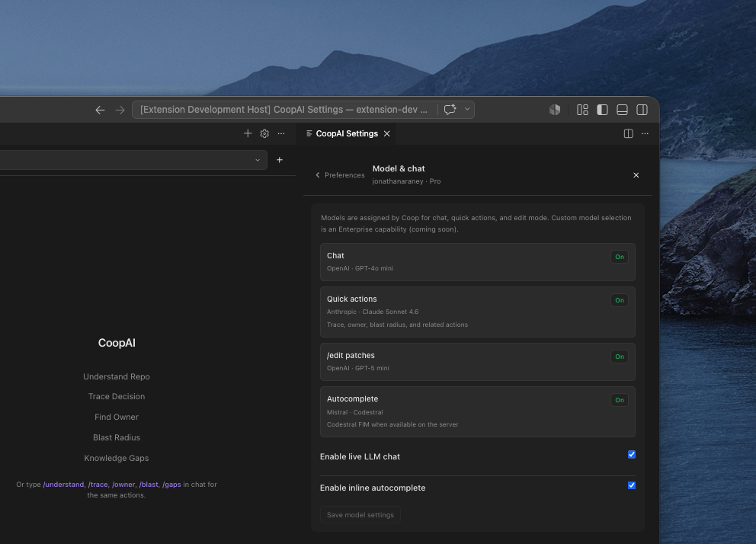The image size is (756, 544).
Task: Click the Chat card title
Action: pos(335,255)
